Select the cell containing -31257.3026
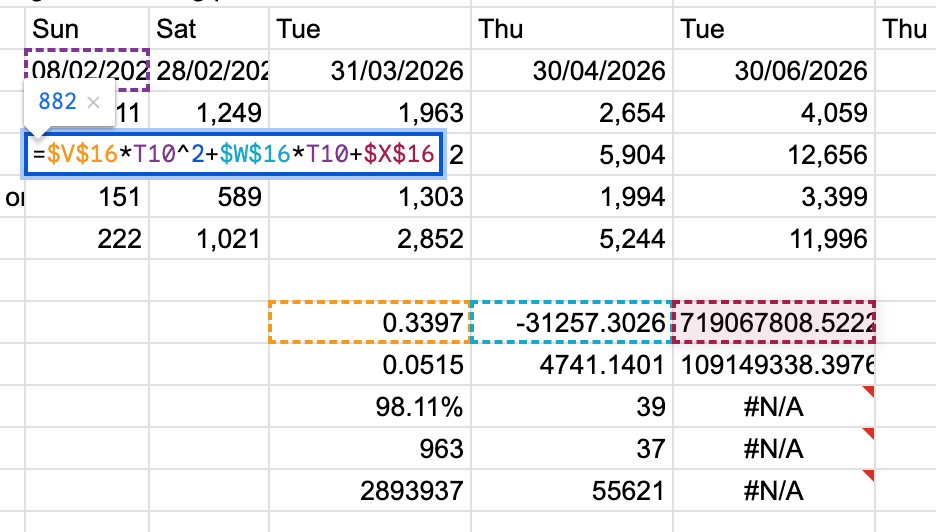This screenshot has width=936, height=532. click(571, 322)
